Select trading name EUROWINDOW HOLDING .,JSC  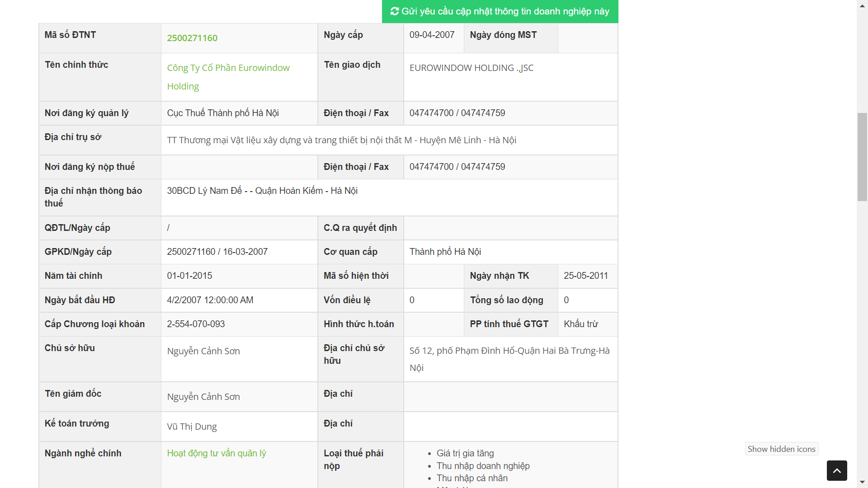[x=472, y=68]
